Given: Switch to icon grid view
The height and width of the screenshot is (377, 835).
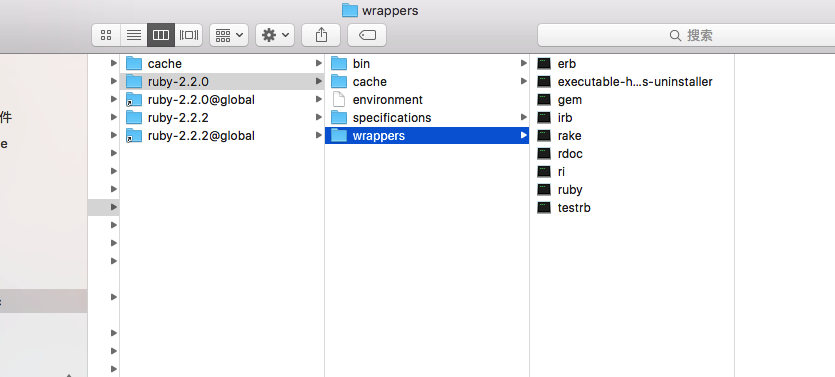Looking at the screenshot, I should coord(107,35).
